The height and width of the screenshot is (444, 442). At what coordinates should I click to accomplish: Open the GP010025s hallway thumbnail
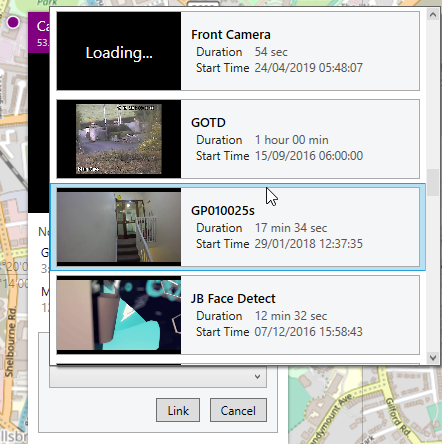pos(119,227)
